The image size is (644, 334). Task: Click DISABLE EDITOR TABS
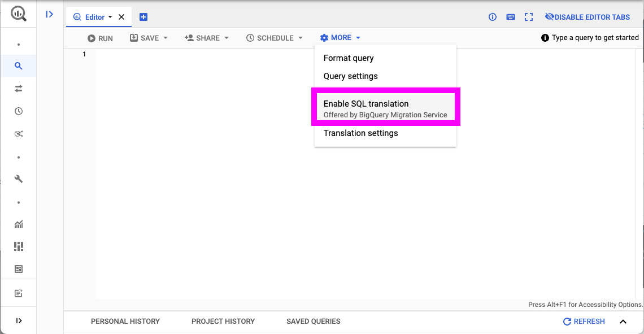point(588,17)
